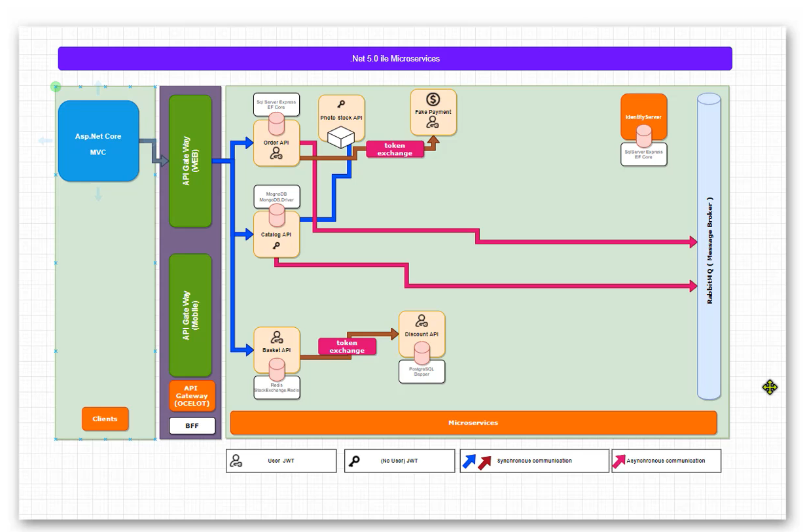Click the green selection handle above the Clients container
Image resolution: width=807 pixels, height=532 pixels.
click(x=56, y=86)
